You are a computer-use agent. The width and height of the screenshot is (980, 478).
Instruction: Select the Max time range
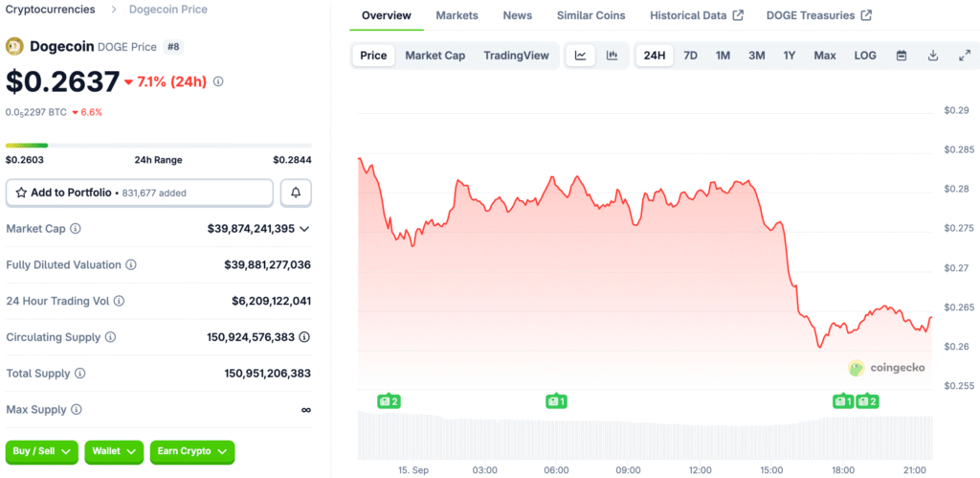[825, 56]
